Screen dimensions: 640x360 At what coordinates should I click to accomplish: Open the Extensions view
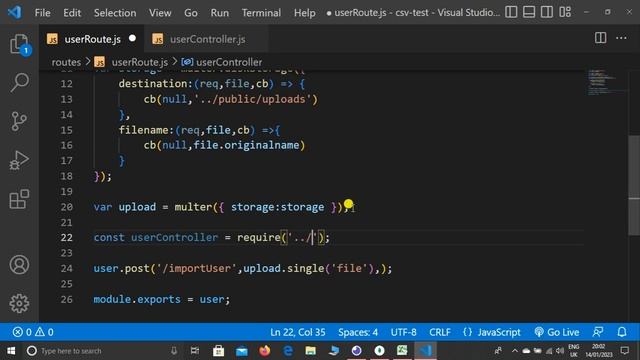pyautogui.click(x=19, y=199)
